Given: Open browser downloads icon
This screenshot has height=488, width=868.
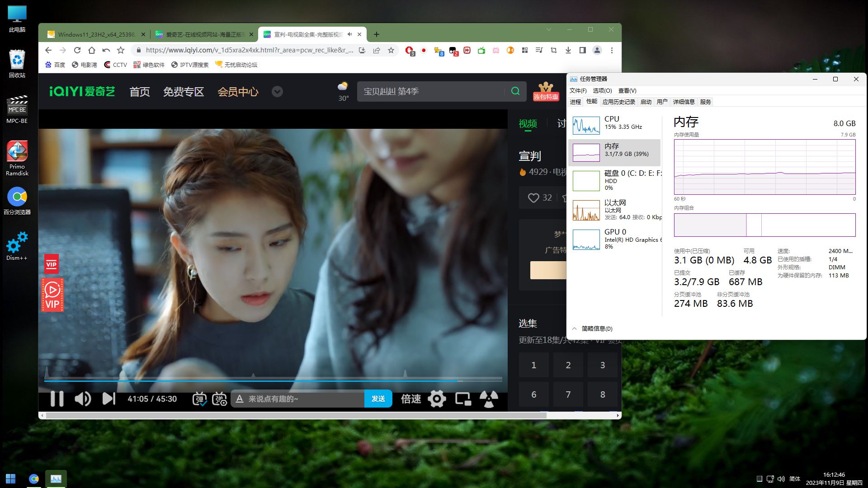Looking at the screenshot, I should point(568,50).
